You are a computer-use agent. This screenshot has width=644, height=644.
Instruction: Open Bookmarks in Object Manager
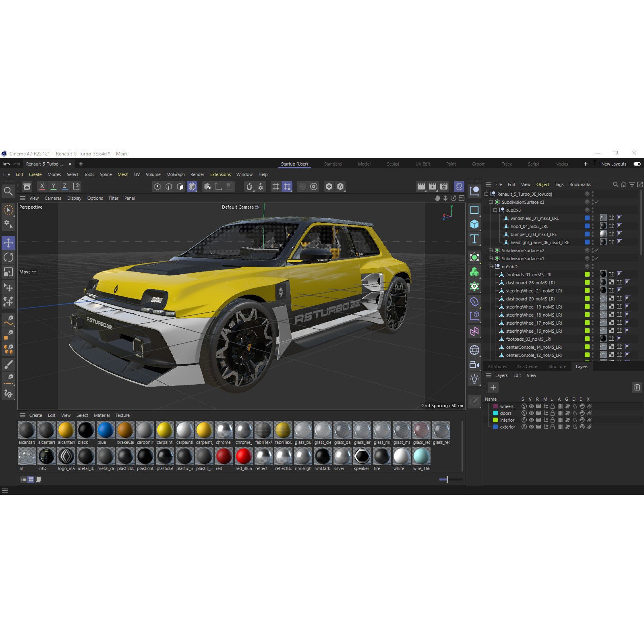coord(580,184)
